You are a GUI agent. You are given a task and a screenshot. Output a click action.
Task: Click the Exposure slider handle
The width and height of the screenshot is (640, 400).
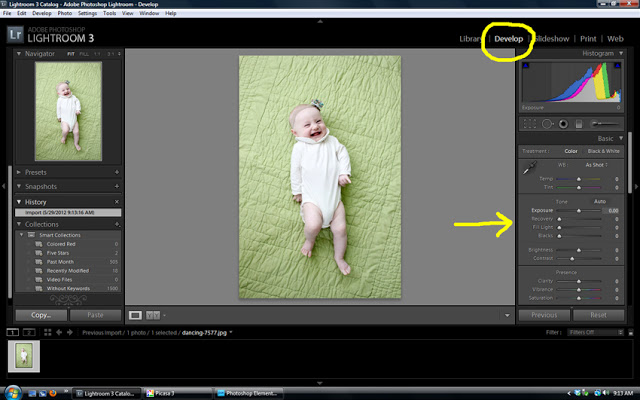[x=579, y=211]
